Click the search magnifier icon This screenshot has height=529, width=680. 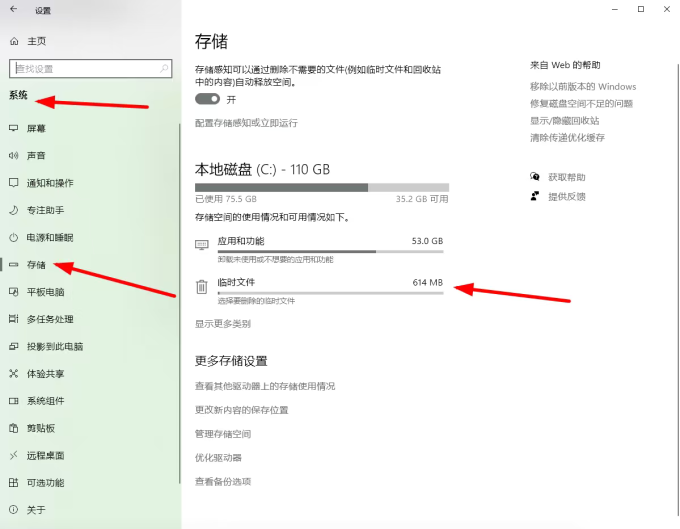pyautogui.click(x=164, y=69)
